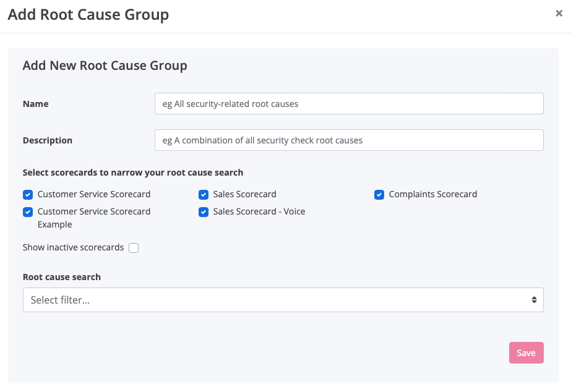Screen dimensions: 571x392
Task: Focus the Description text box
Action: click(x=348, y=140)
